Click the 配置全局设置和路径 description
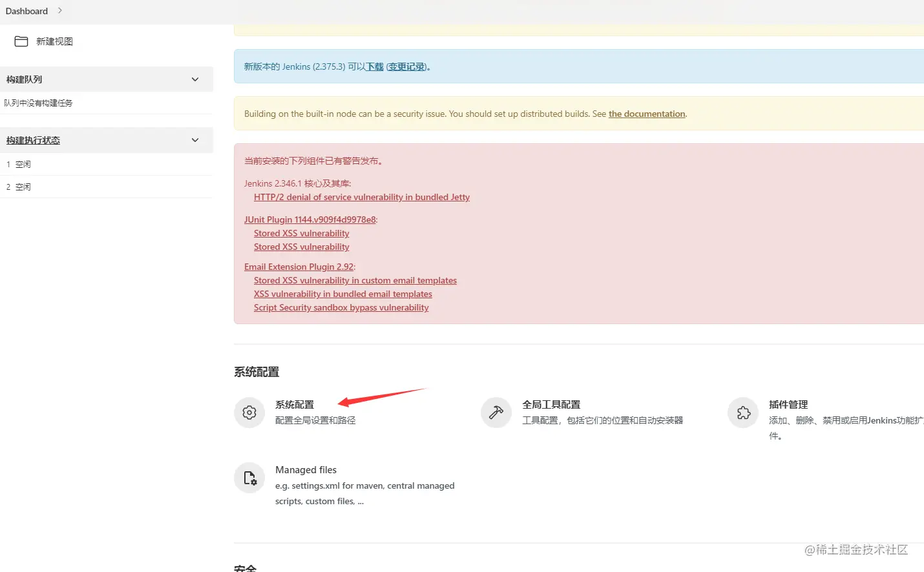 (x=315, y=420)
